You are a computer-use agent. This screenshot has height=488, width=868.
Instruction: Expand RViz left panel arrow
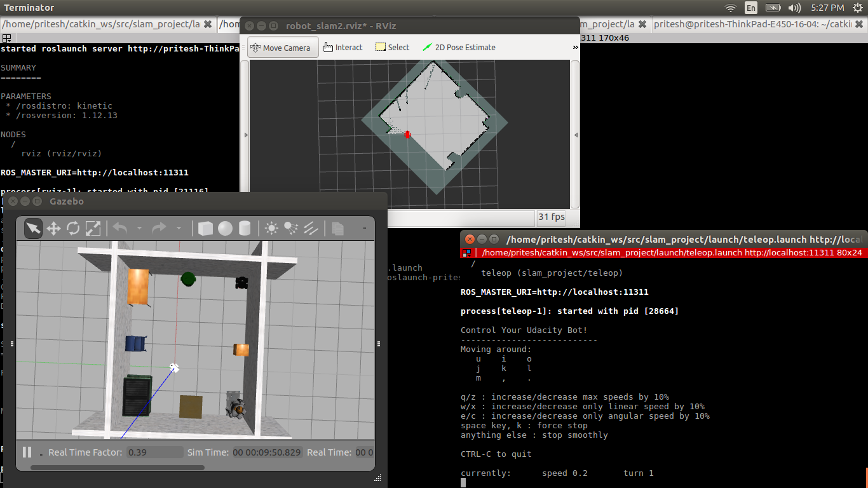(245, 135)
